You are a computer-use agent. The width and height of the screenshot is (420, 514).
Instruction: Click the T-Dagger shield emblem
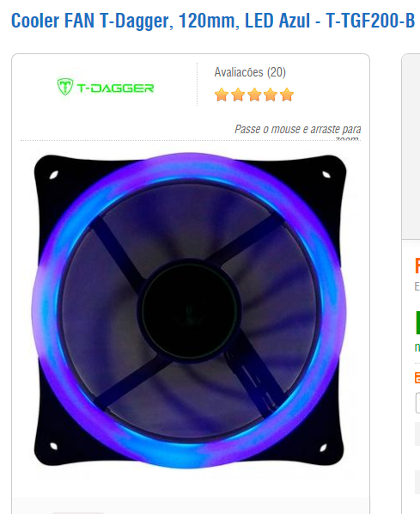(x=65, y=87)
